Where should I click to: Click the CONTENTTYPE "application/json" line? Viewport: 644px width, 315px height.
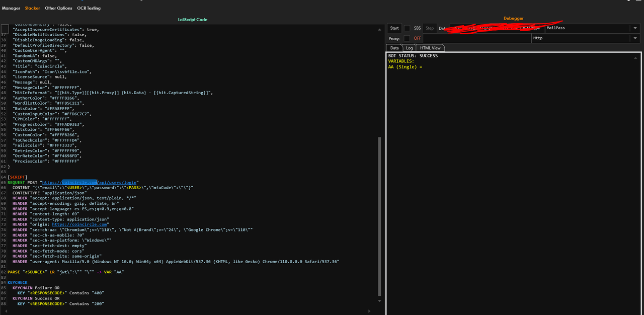(x=50, y=193)
